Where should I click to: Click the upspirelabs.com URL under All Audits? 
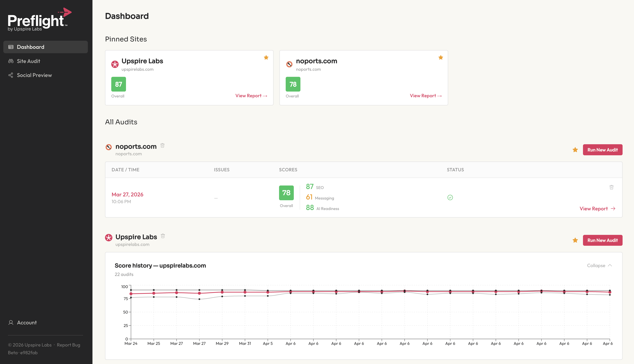tap(132, 244)
